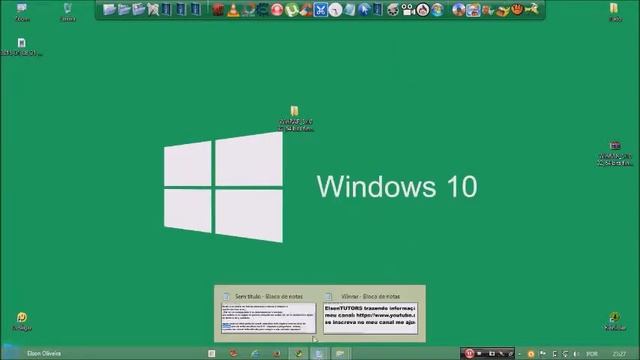This screenshot has height=360, width=640.
Task: Click the running figure icon at dock end
Action: tap(532, 9)
